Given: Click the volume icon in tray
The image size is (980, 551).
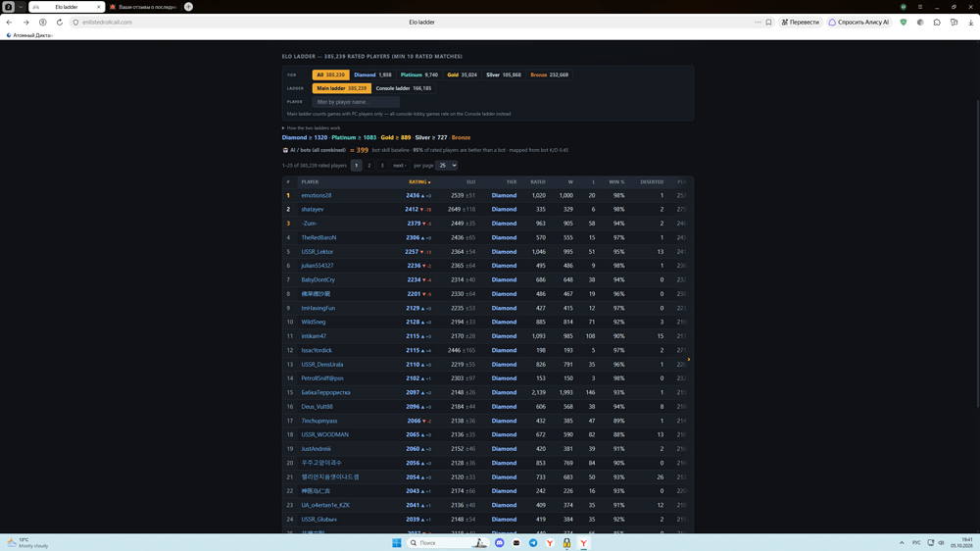Looking at the screenshot, I should [941, 543].
